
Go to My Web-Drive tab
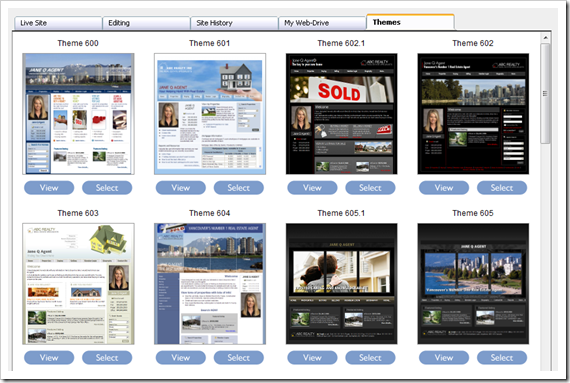pos(322,23)
